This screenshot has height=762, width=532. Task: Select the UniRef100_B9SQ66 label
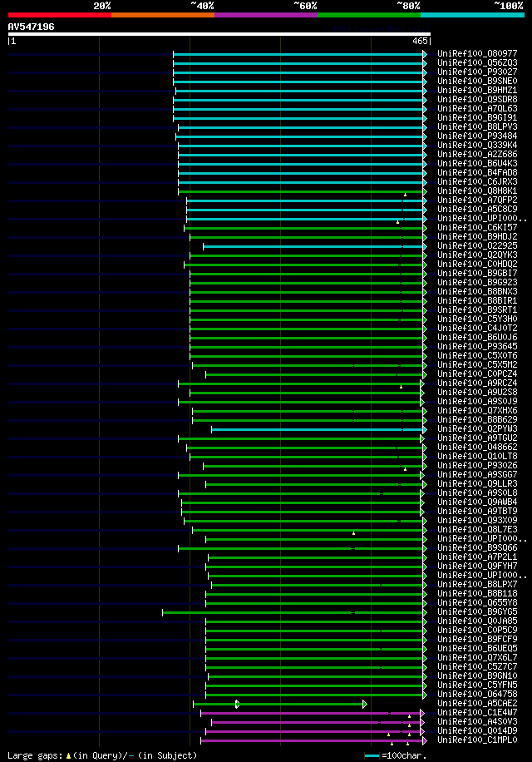pos(477,548)
